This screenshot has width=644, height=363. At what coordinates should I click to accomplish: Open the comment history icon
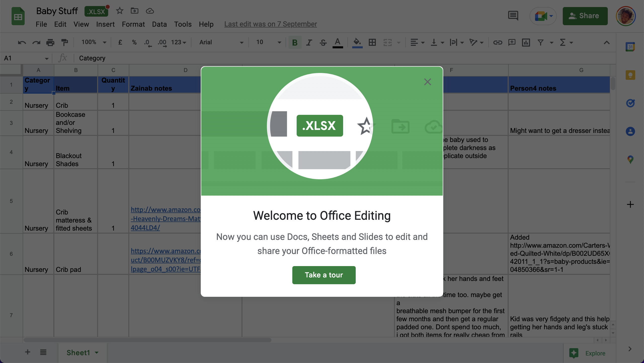[x=513, y=16]
